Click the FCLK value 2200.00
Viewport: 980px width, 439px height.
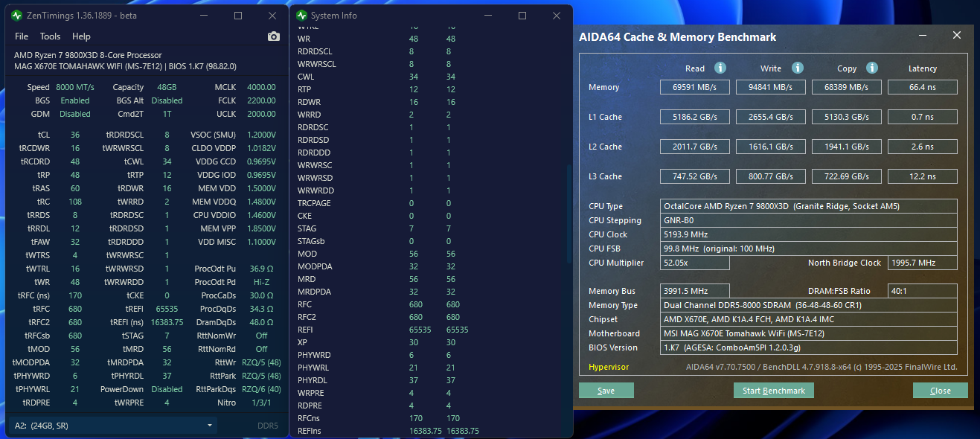click(x=261, y=100)
